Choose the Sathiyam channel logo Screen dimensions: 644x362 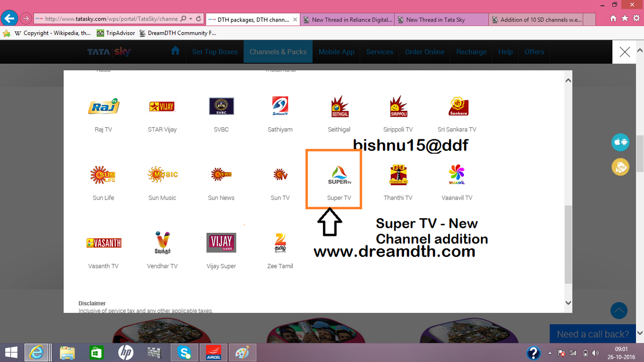click(x=280, y=106)
